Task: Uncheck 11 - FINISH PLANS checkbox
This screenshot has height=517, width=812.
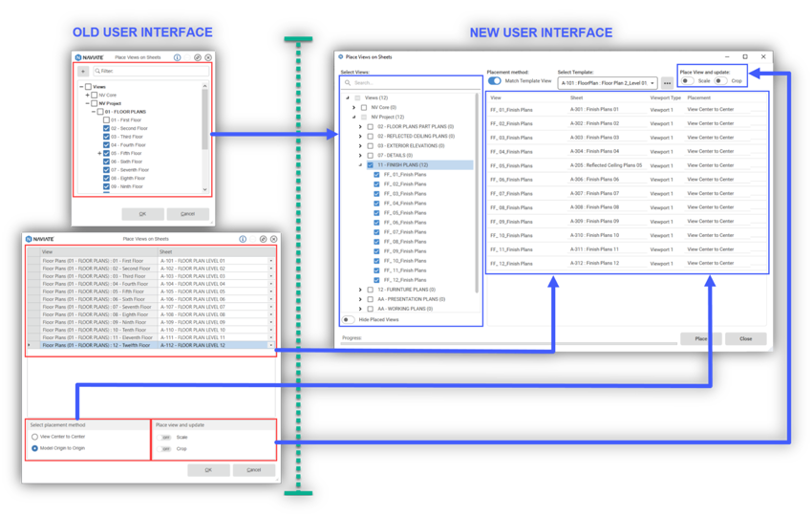Action: click(371, 164)
